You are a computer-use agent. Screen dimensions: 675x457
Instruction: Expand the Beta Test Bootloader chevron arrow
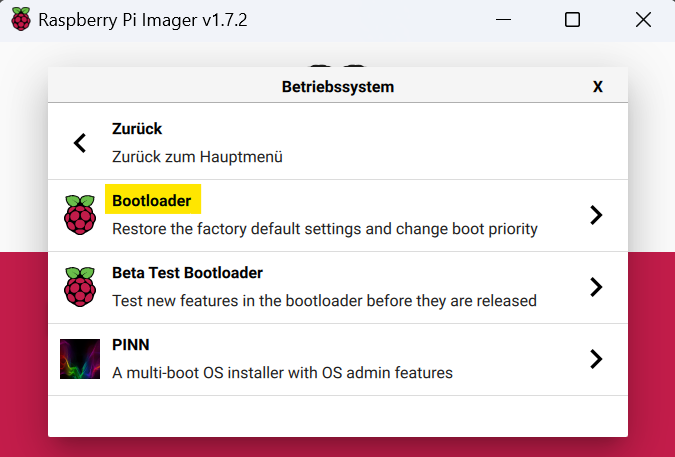point(596,287)
